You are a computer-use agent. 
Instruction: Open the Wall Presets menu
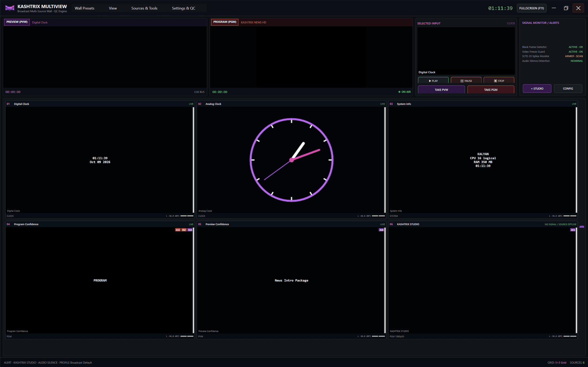click(85, 8)
